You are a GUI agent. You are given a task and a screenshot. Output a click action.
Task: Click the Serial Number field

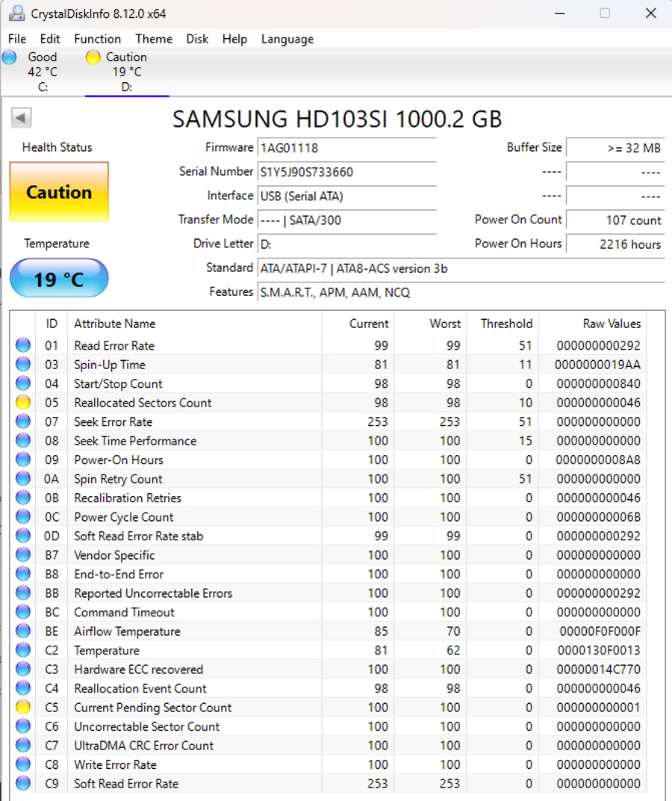(347, 172)
